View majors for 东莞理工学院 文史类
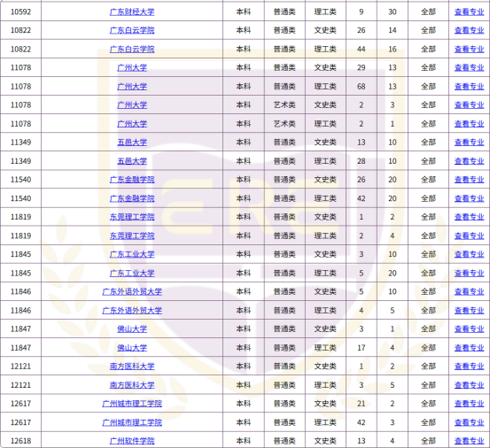Viewport: 490px width, 448px height. coord(469,217)
